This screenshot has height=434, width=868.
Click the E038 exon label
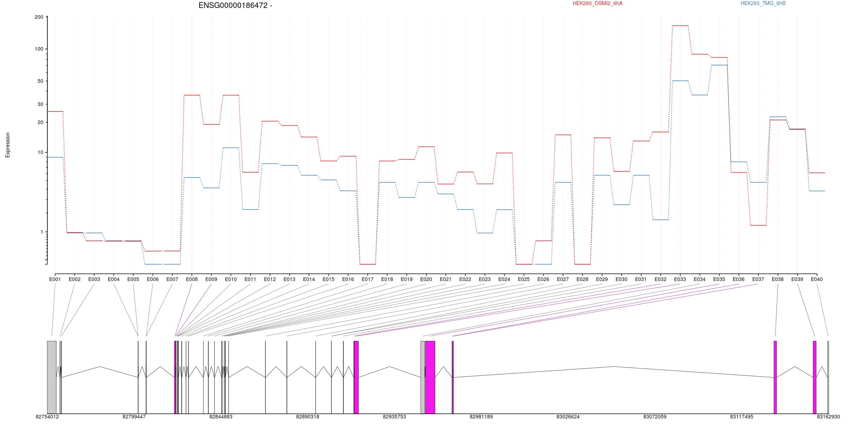click(778, 279)
